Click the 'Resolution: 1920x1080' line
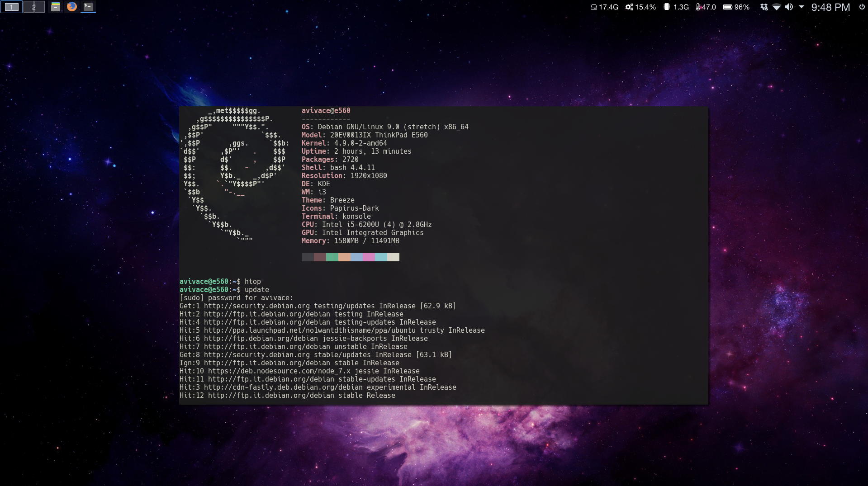 point(344,176)
